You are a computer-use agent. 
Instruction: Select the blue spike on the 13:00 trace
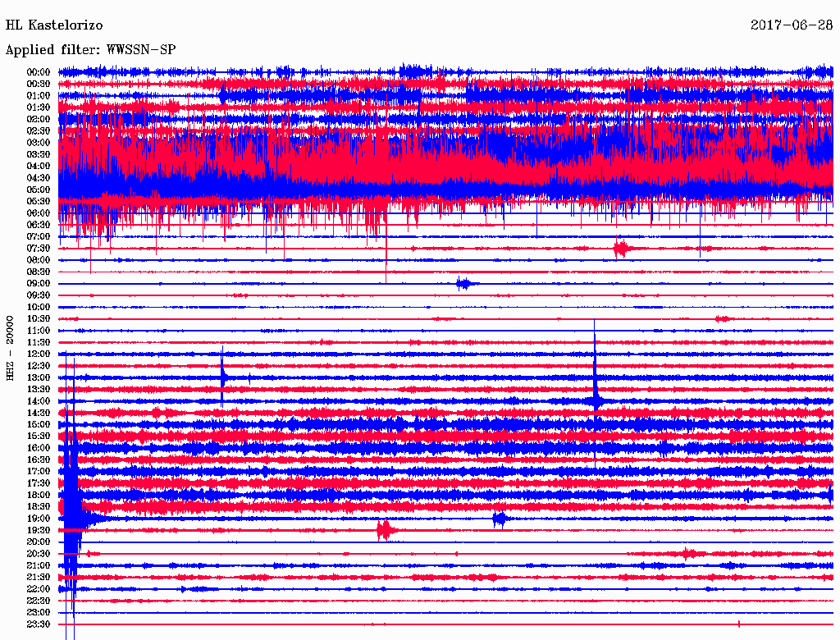click(223, 377)
